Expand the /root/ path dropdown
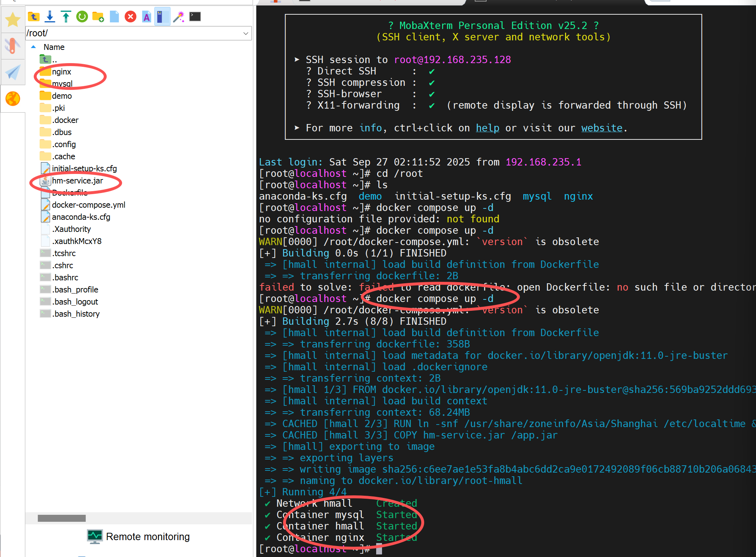Screen dimensions: 756x557 tap(246, 33)
